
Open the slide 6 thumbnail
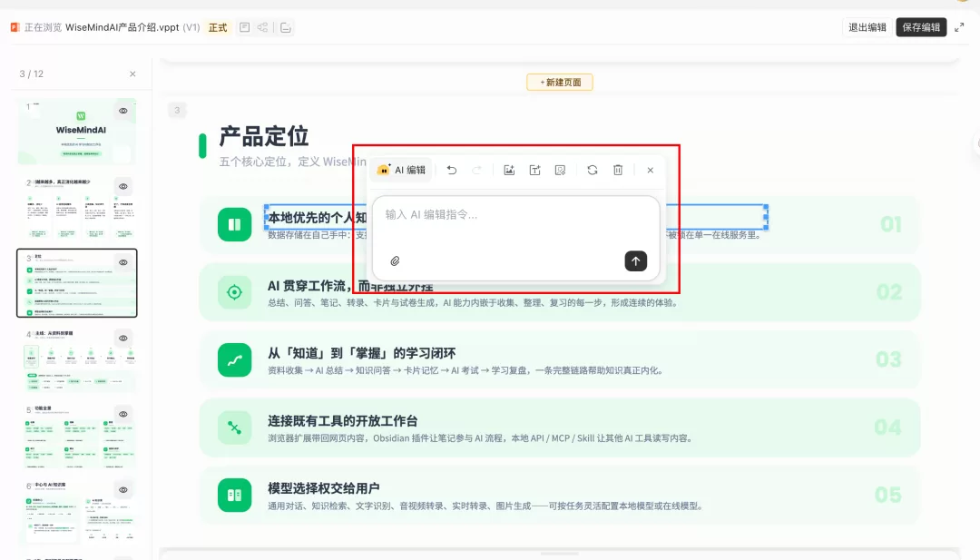pos(77,511)
